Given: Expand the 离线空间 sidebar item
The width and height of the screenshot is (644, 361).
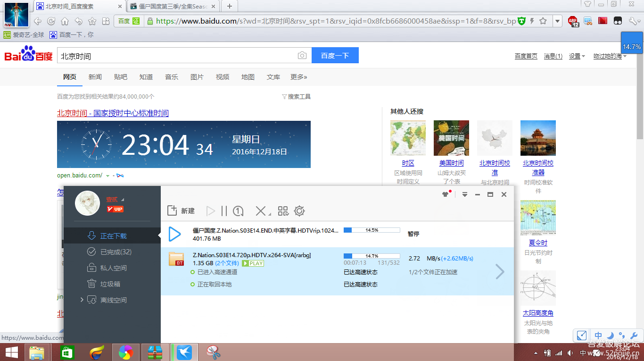Looking at the screenshot, I should click(82, 300).
